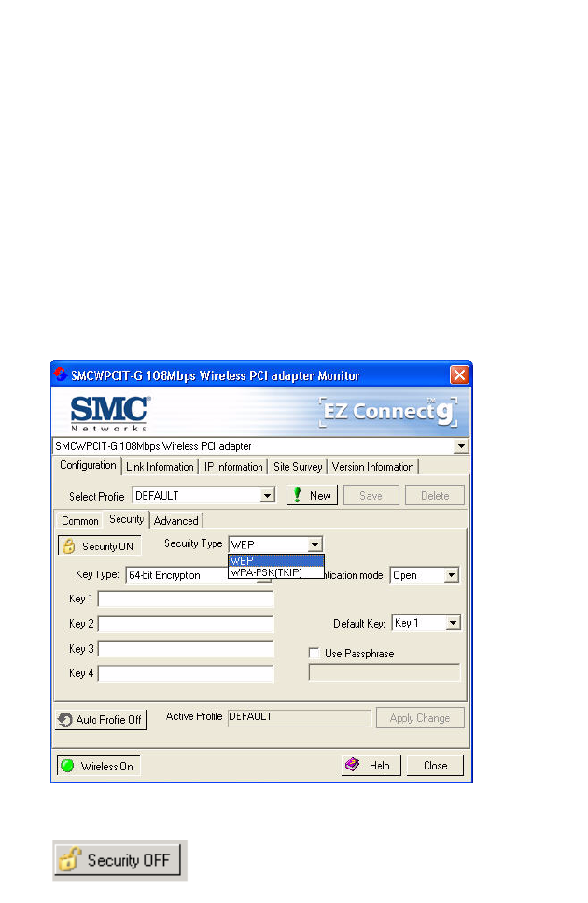Click the EZ Connect g logo

[389, 413]
